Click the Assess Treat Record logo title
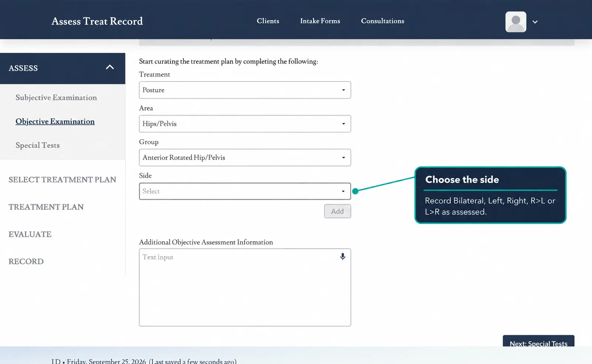This screenshot has width=592, height=364. click(x=97, y=21)
